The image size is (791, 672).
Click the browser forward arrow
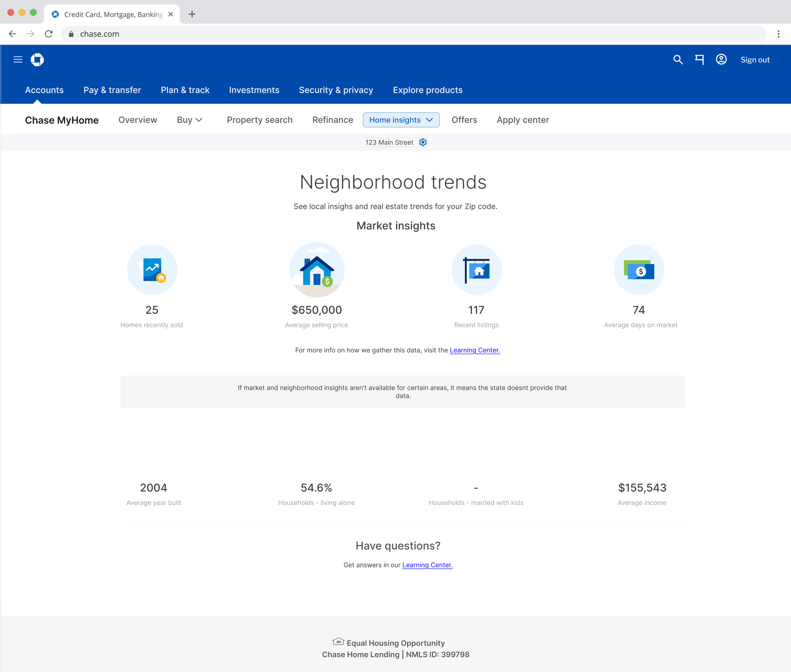30,34
